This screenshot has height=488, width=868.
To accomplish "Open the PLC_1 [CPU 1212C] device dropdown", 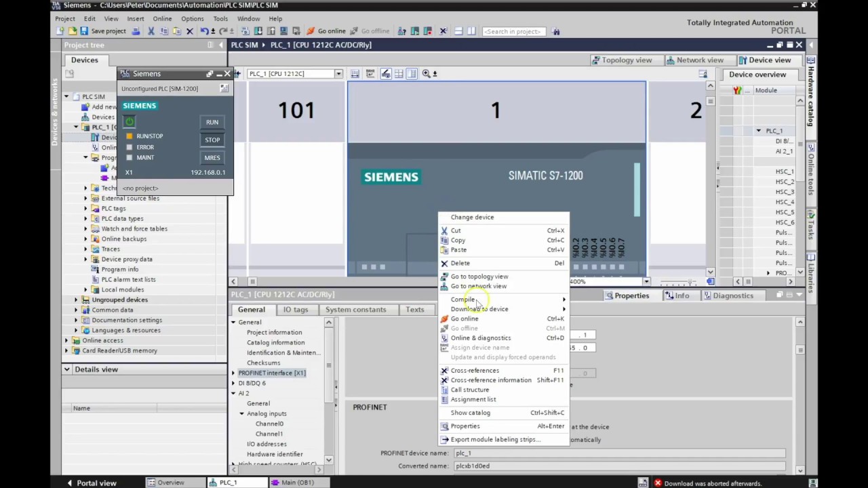I will click(x=338, y=73).
